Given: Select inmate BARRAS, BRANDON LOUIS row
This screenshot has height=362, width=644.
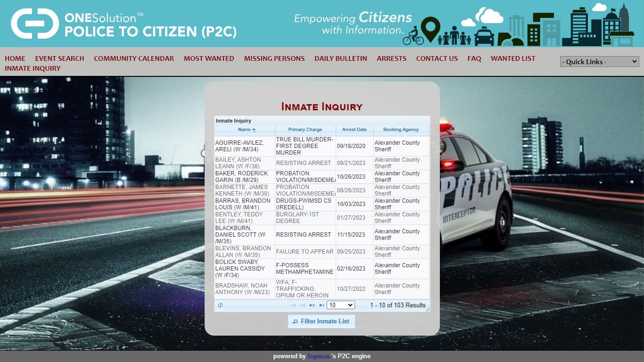Looking at the screenshot, I should point(322,204).
